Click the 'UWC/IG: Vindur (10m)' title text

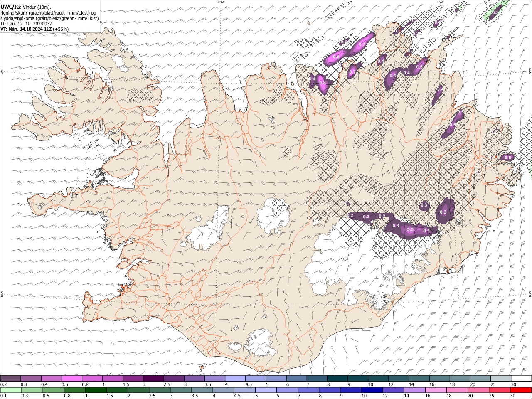25,7
